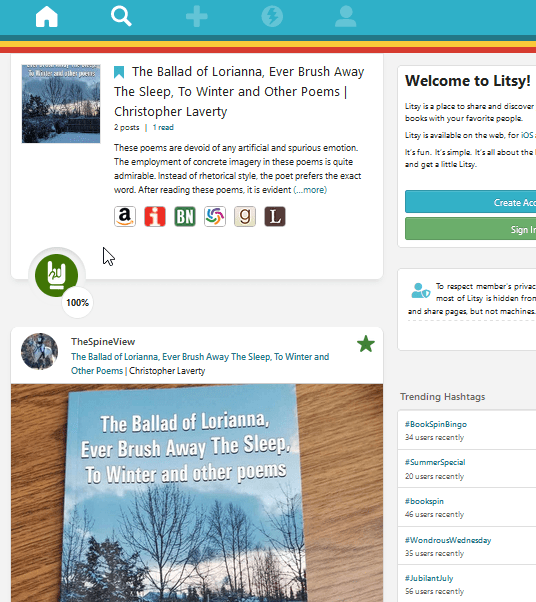The image size is (536, 602).
Task: Click the green Sign In button
Action: [471, 229]
